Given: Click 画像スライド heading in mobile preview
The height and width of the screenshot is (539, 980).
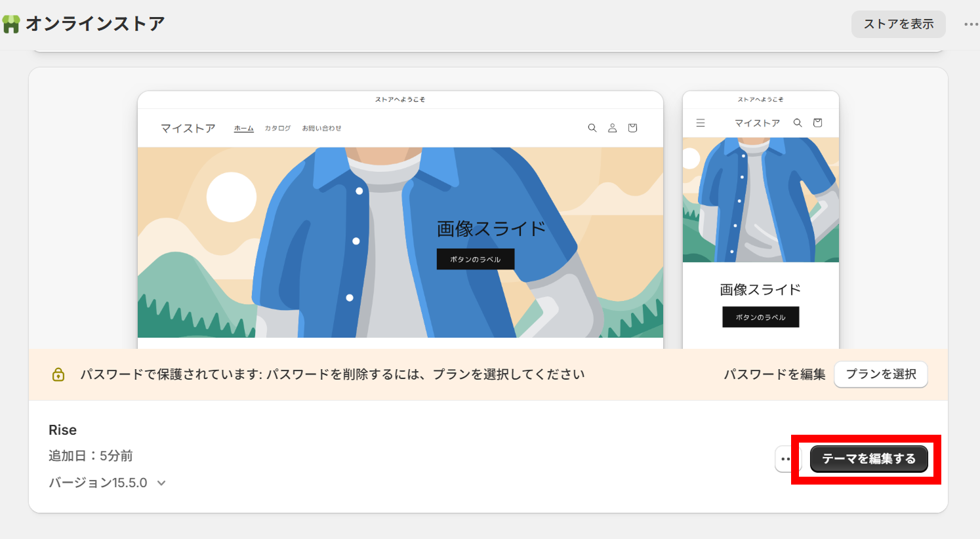Looking at the screenshot, I should point(761,290).
